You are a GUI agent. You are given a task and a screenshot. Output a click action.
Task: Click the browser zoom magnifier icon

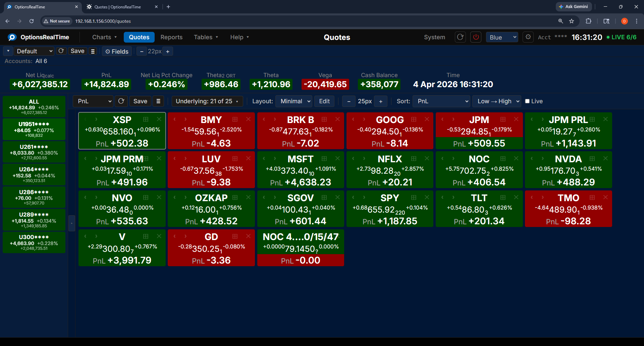(560, 21)
